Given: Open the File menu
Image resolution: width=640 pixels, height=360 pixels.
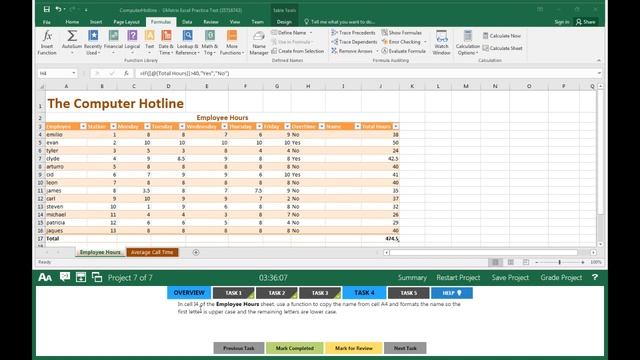Looking at the screenshot, I should click(x=47, y=22).
